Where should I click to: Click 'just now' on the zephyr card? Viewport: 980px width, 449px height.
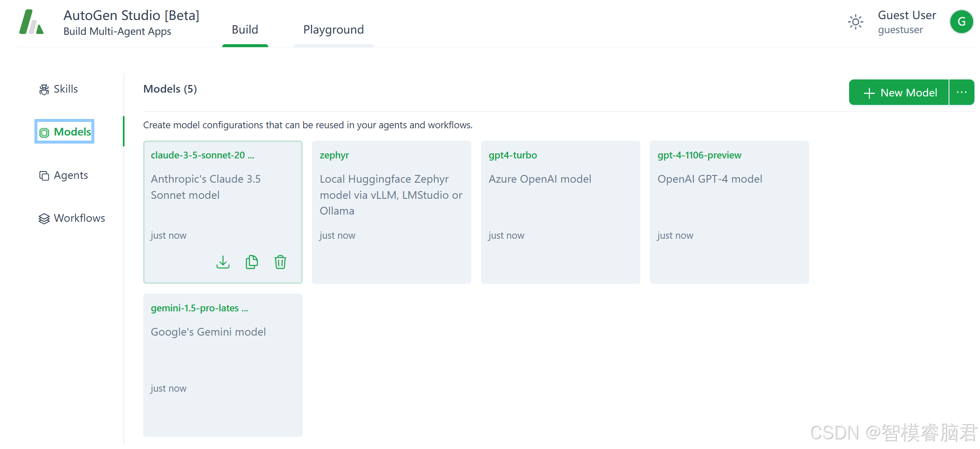tap(337, 235)
